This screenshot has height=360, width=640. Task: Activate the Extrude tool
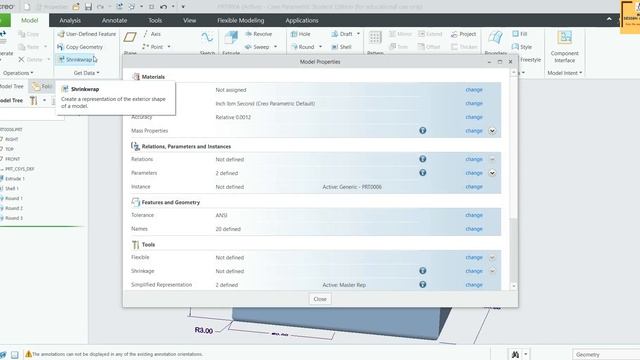point(231,42)
